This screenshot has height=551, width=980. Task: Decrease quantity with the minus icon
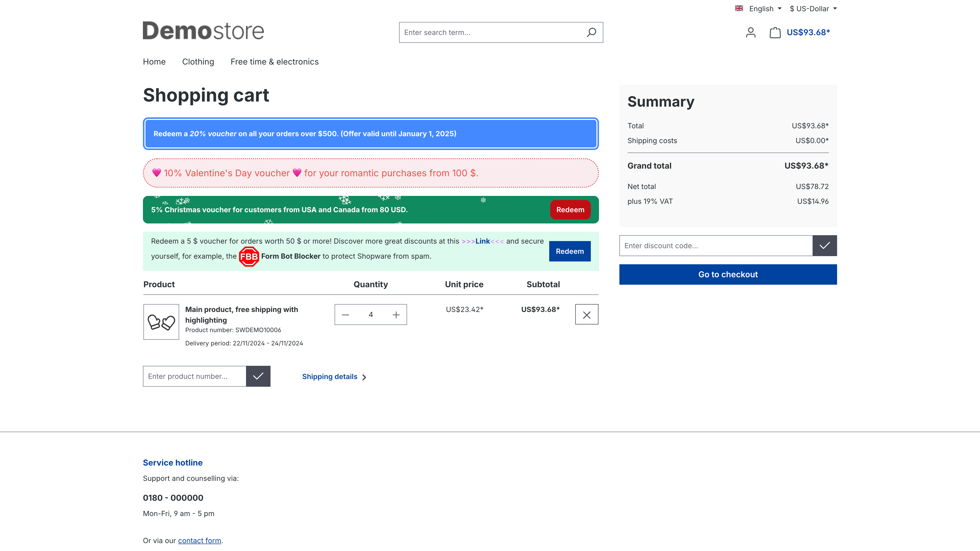coord(346,315)
